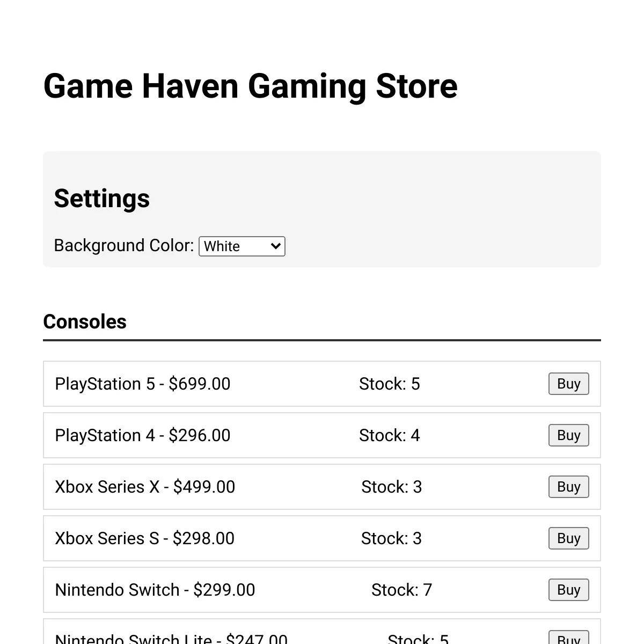Select the Xbox Series X - $499.00 text
The width and height of the screenshot is (644, 644).
(145, 487)
